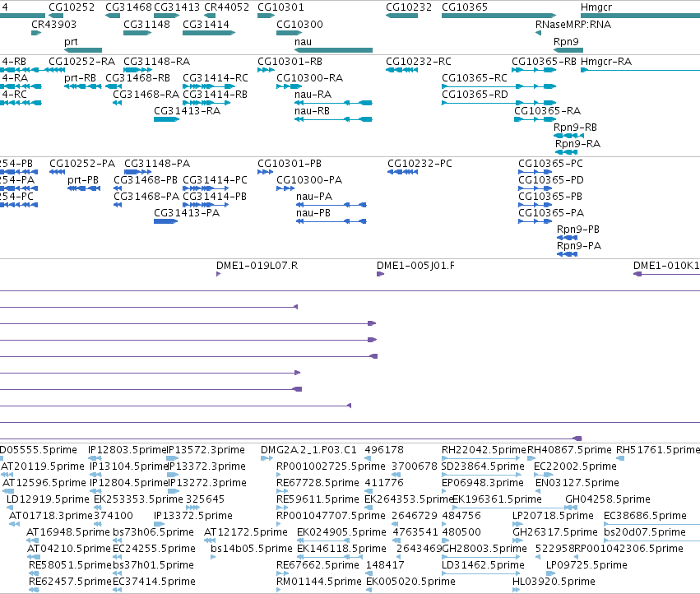Click the CG10232 gene glyph
Viewport: 700px width, 594px height.
click(x=401, y=16)
